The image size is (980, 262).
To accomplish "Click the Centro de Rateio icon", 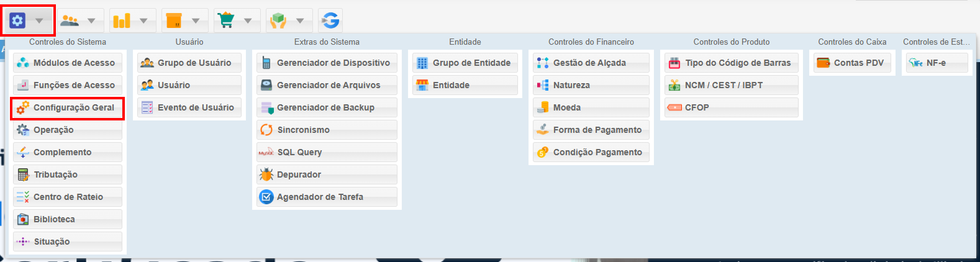I will pos(23,197).
